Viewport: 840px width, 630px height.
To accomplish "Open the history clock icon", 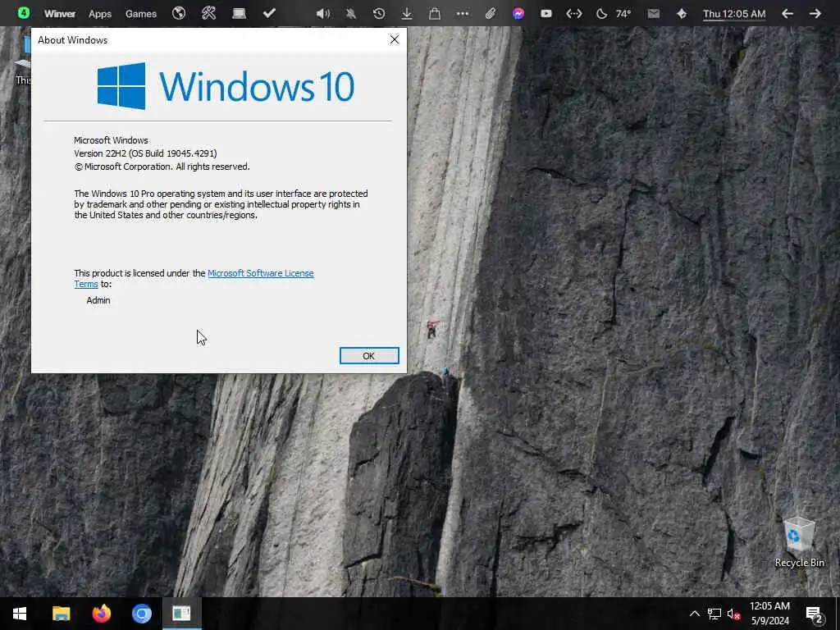I will tap(379, 14).
